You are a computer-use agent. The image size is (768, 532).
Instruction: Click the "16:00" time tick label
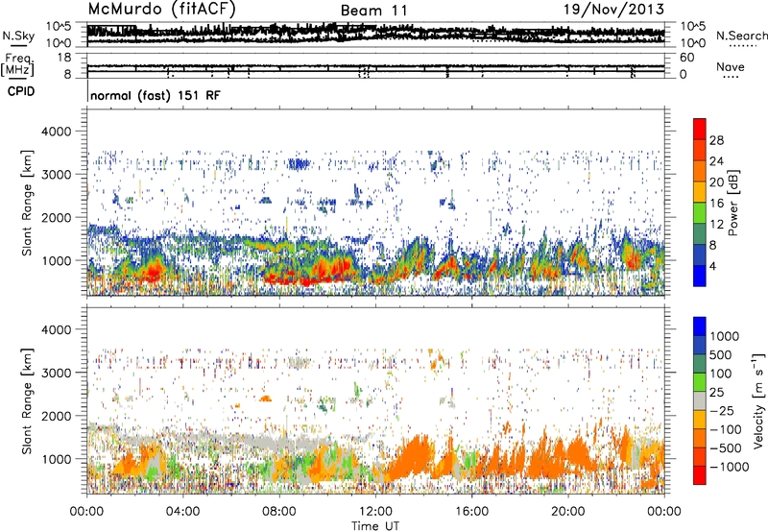point(471,512)
